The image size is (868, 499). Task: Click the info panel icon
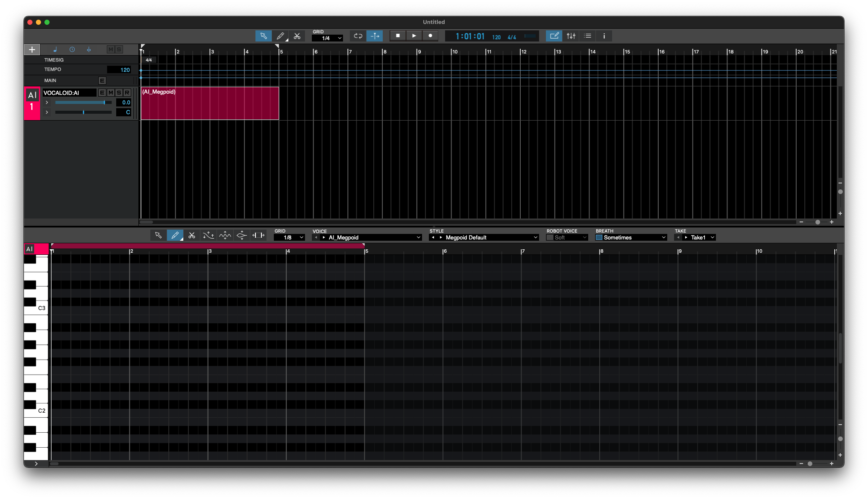(x=603, y=36)
